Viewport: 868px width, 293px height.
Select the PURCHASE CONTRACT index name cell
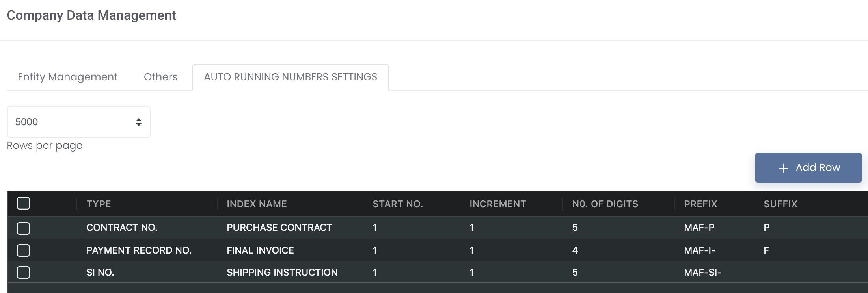(x=279, y=228)
